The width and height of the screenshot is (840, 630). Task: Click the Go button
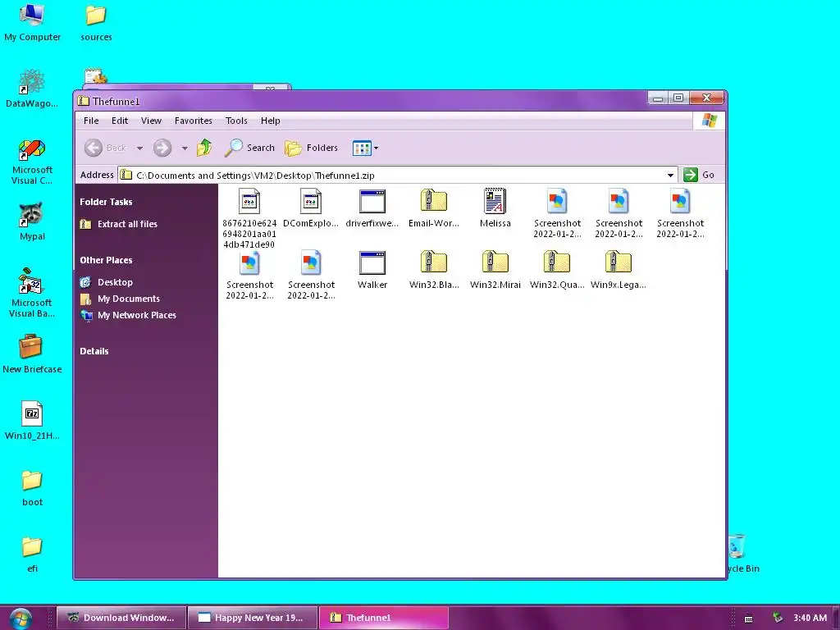click(699, 175)
